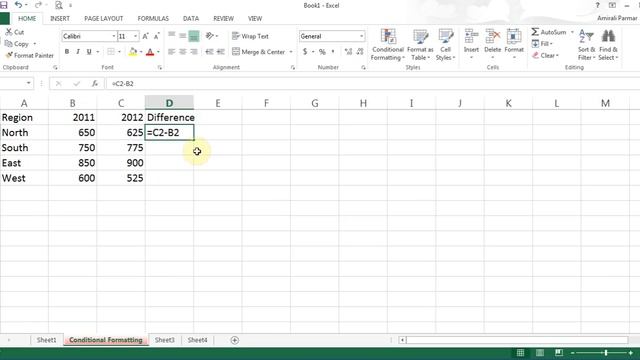Switch to FORMULAS ribbon tab
640x360 pixels.
(153, 18)
